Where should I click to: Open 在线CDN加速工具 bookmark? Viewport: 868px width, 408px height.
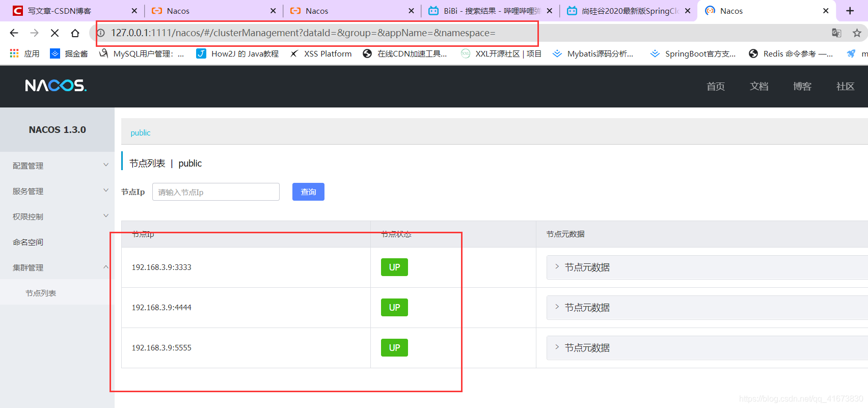point(405,53)
